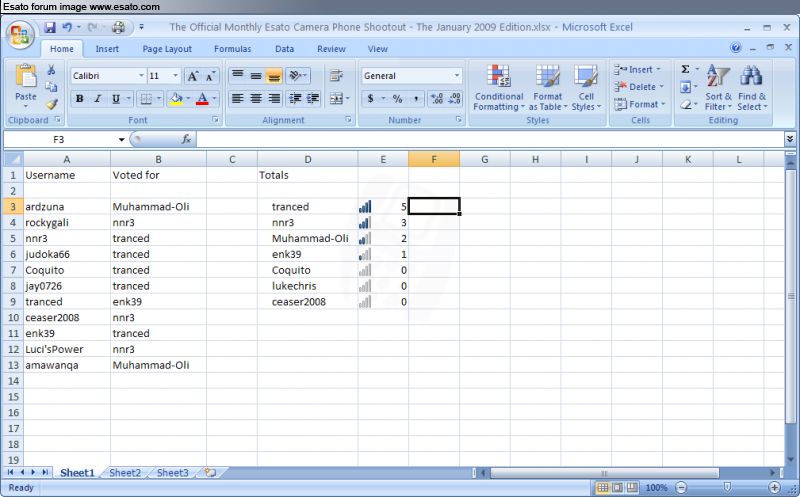
Task: Click the zoom out minus button
Action: (681, 487)
